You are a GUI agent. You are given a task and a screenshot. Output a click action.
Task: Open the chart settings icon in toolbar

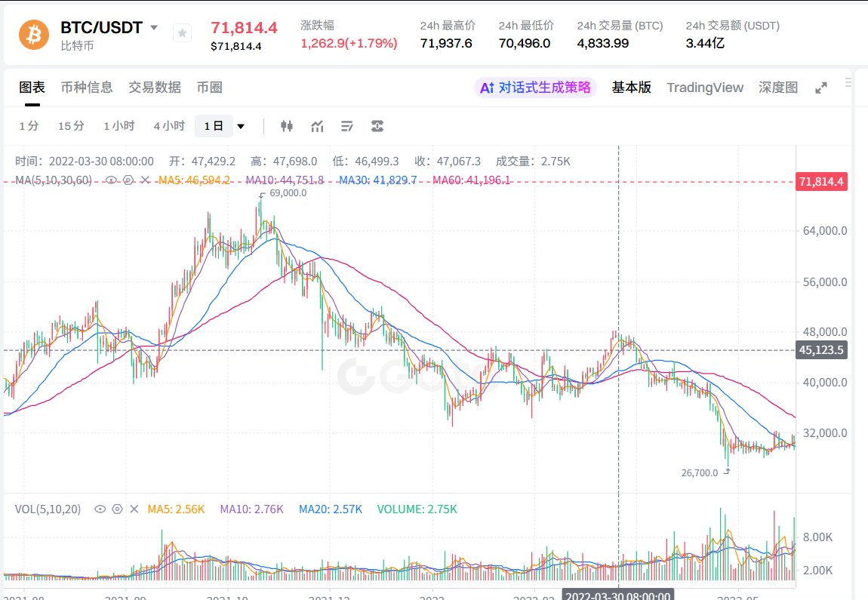(x=377, y=126)
